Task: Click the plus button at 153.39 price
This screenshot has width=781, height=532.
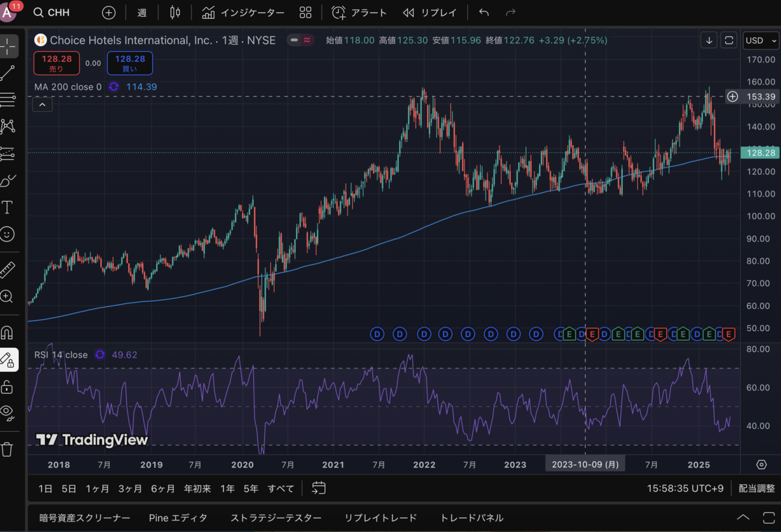Action: (733, 96)
